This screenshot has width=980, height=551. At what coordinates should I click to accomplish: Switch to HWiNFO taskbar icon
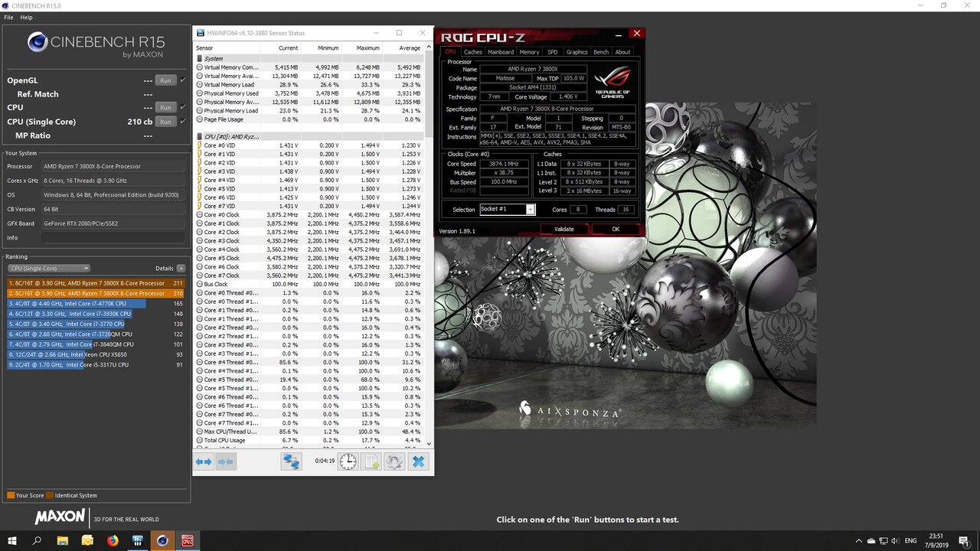[138, 540]
